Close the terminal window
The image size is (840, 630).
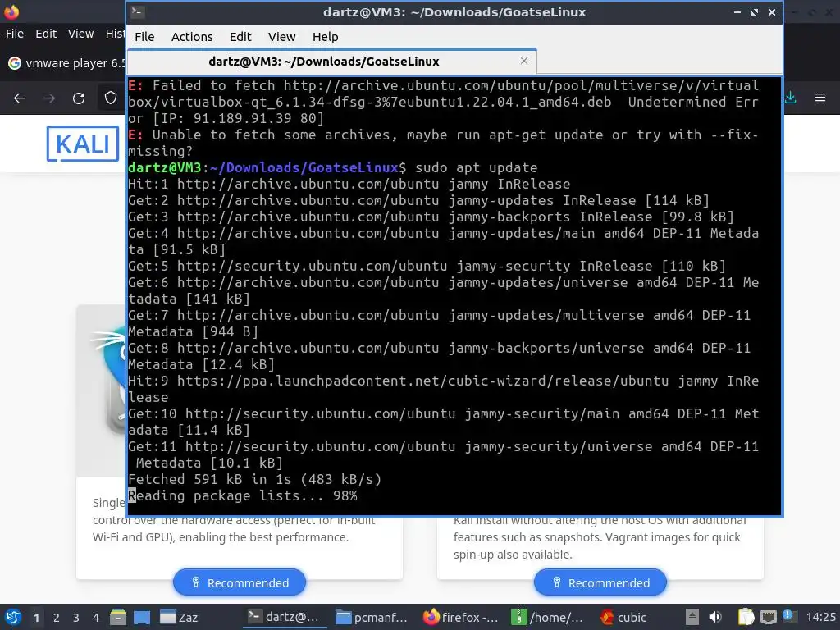click(x=771, y=11)
